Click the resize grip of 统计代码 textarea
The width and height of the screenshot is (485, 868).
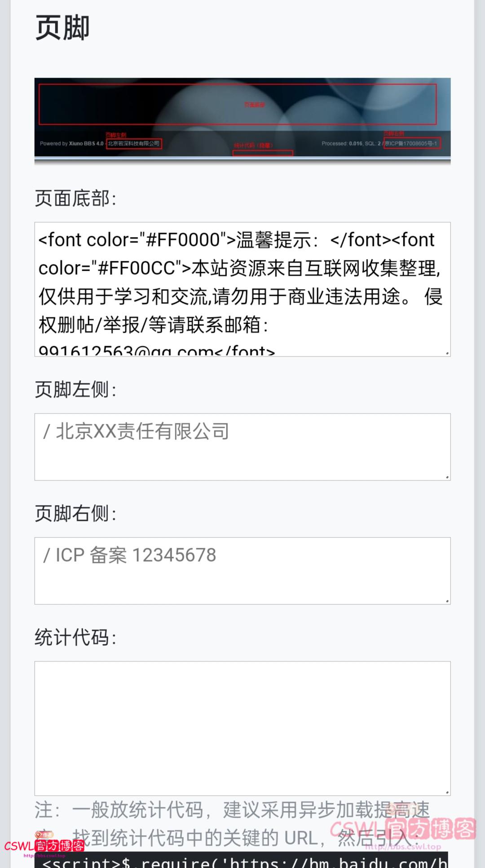(x=447, y=792)
